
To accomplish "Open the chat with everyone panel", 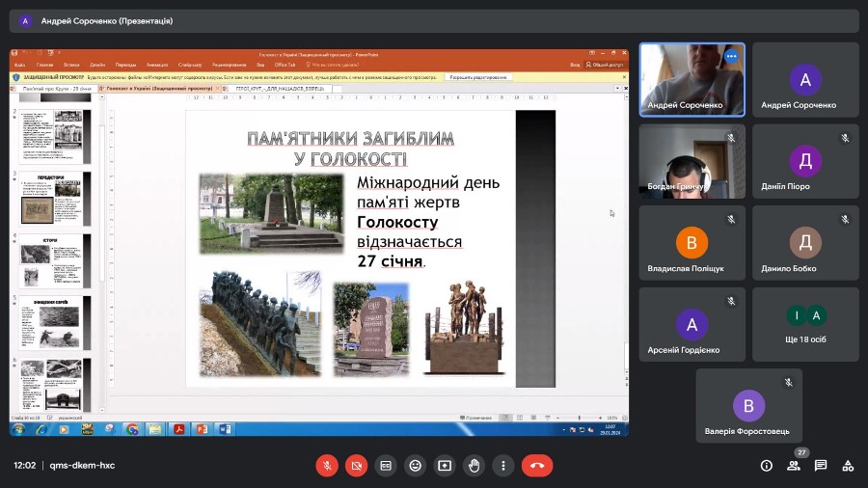I will 821,465.
